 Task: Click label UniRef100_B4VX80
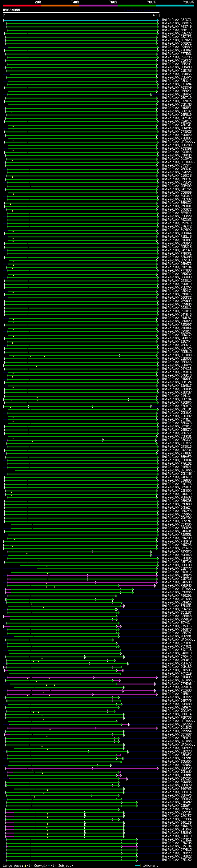[177, 778]
